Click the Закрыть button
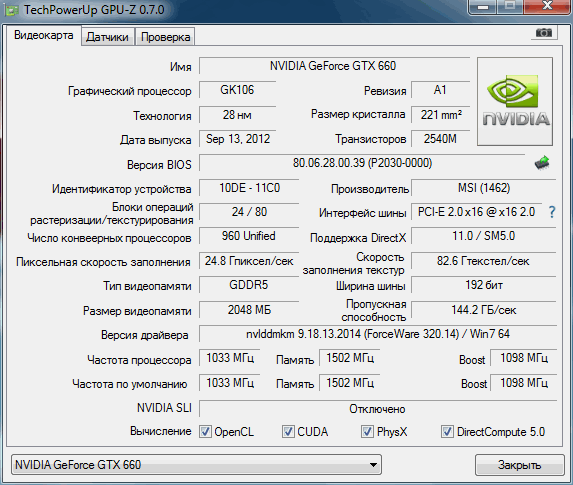 (519, 465)
